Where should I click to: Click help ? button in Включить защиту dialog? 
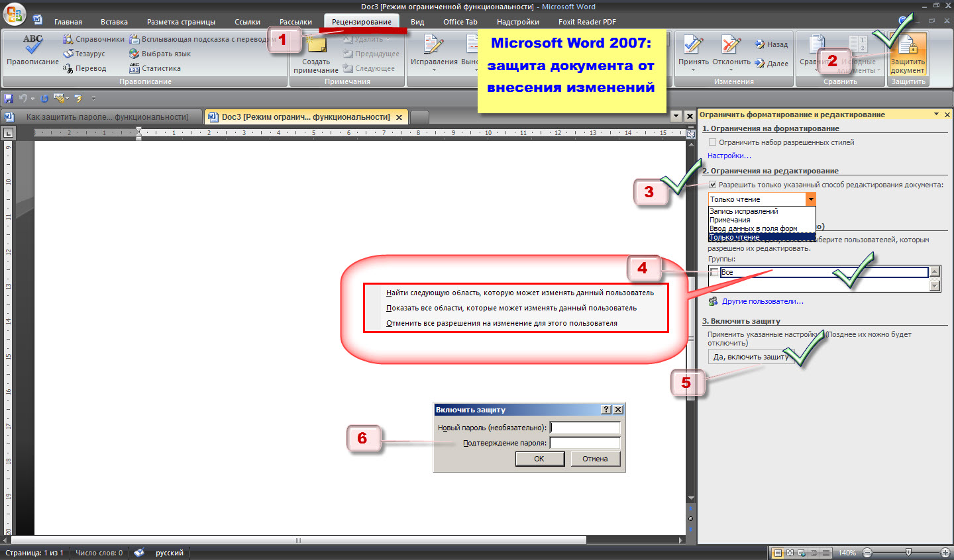click(x=606, y=410)
